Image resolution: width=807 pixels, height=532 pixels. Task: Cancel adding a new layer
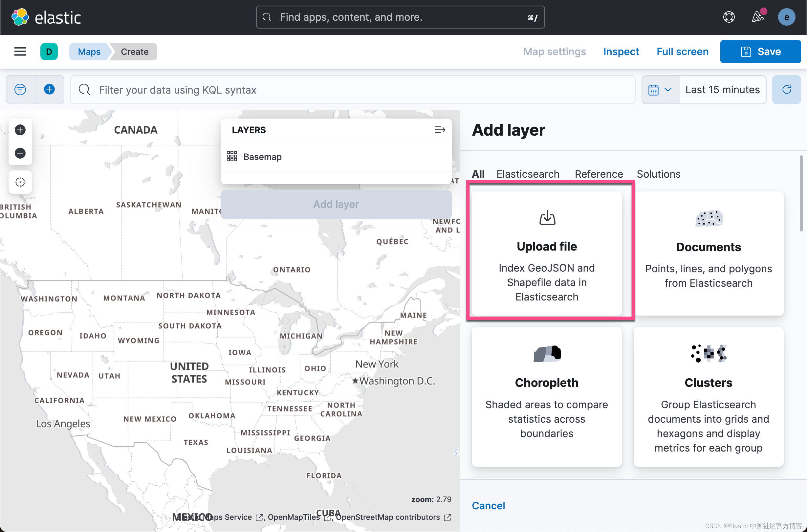click(x=488, y=505)
